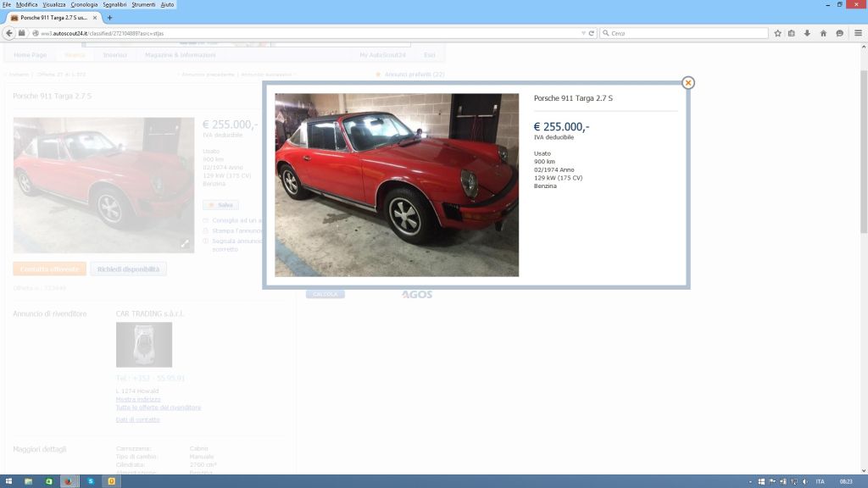Click the Cerca search field
Image resolution: width=868 pixels, height=488 pixels.
[684, 33]
